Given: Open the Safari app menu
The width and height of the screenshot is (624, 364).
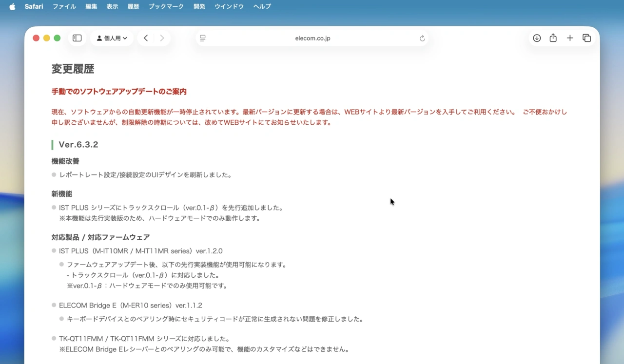Looking at the screenshot, I should (34, 6).
